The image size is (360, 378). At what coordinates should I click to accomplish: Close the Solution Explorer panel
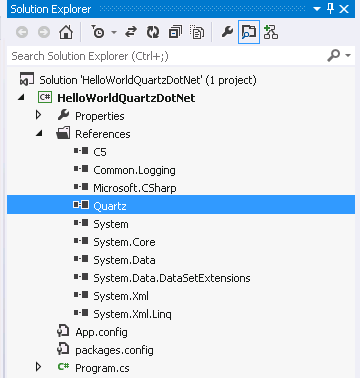point(344,9)
